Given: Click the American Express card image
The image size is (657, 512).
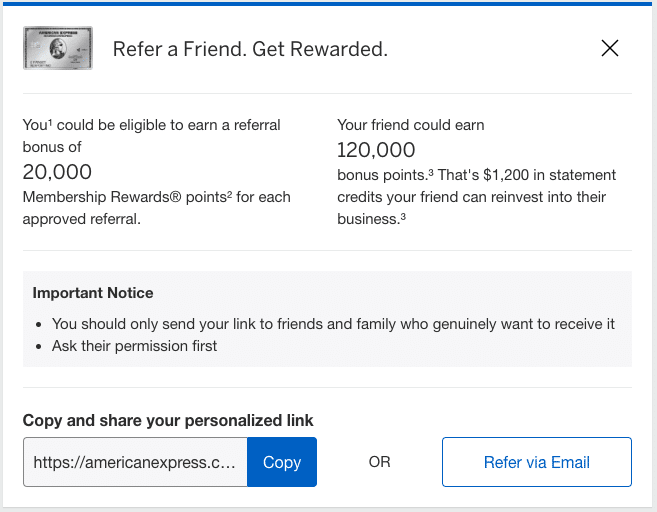Looking at the screenshot, I should coord(57,48).
